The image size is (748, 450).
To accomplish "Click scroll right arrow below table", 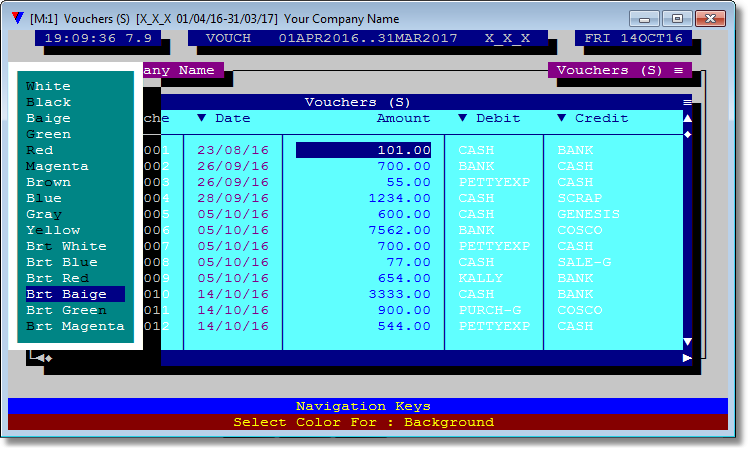I will pos(687,358).
